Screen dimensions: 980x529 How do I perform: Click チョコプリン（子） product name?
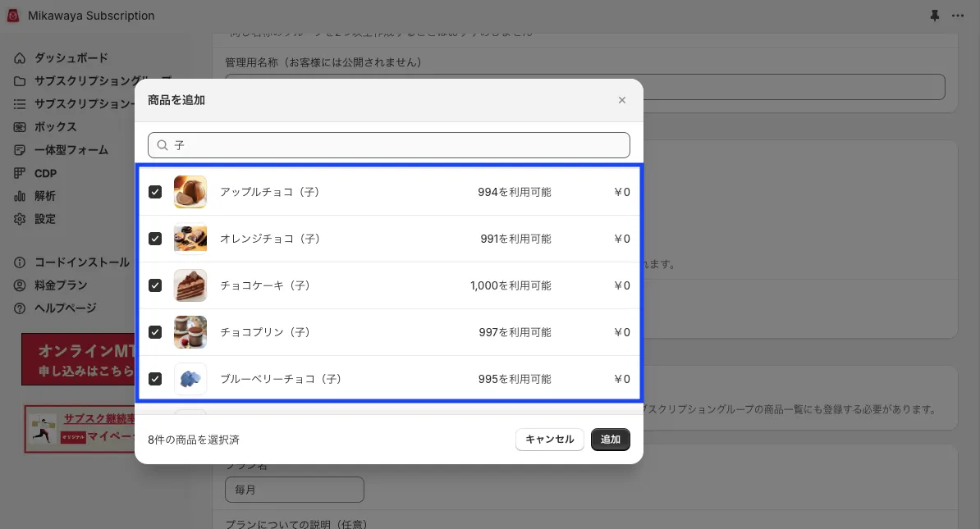coord(265,332)
